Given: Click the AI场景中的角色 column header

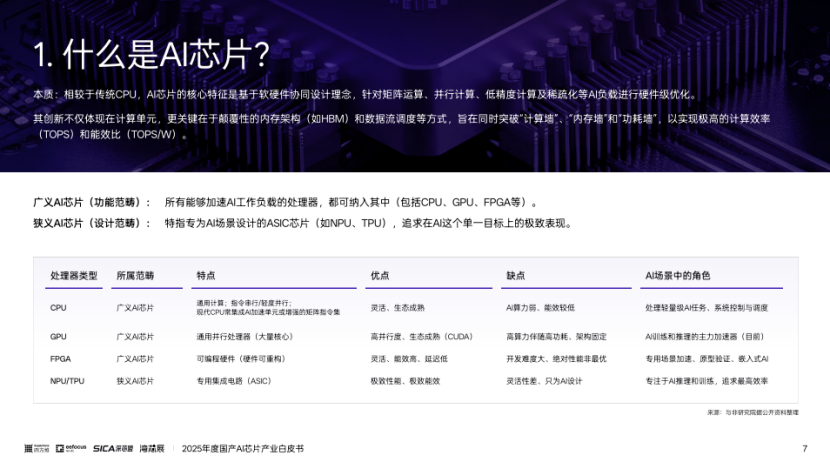Looking at the screenshot, I should click(678, 275).
